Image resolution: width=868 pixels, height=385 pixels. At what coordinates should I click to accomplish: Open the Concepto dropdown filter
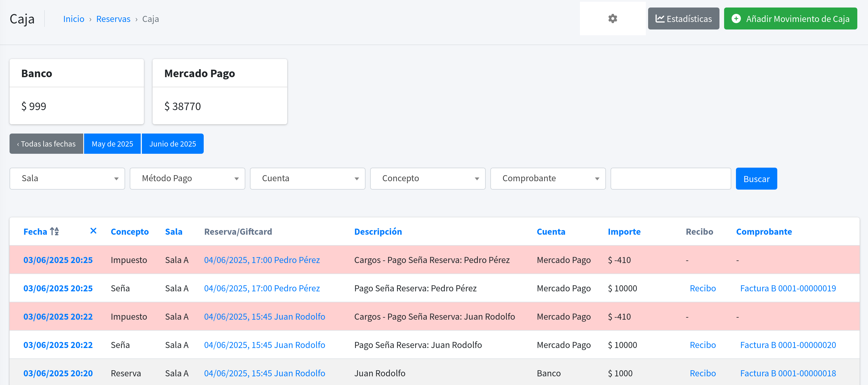tap(427, 178)
